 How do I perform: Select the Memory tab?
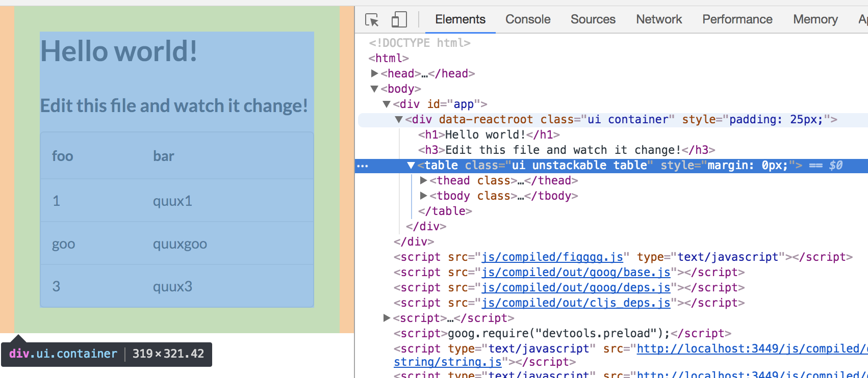[815, 19]
